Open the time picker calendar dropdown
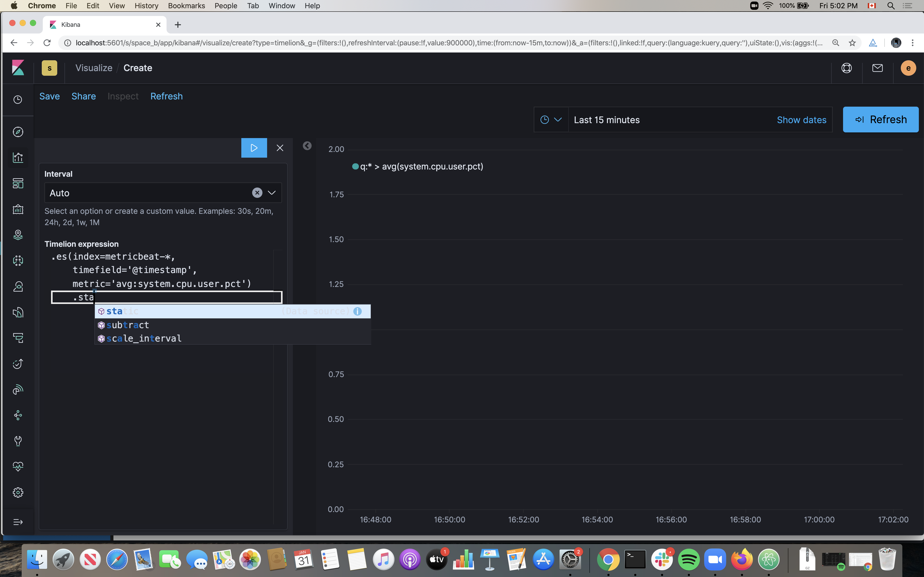This screenshot has height=577, width=924. point(551,120)
